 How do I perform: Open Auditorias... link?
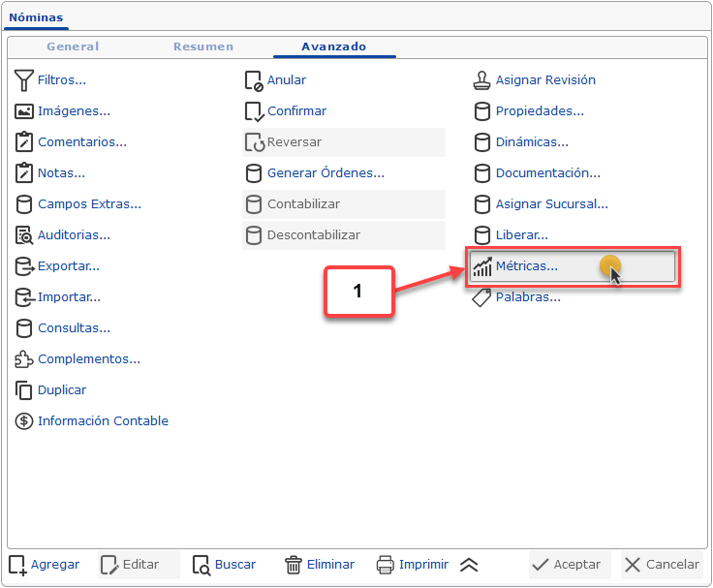tap(75, 234)
